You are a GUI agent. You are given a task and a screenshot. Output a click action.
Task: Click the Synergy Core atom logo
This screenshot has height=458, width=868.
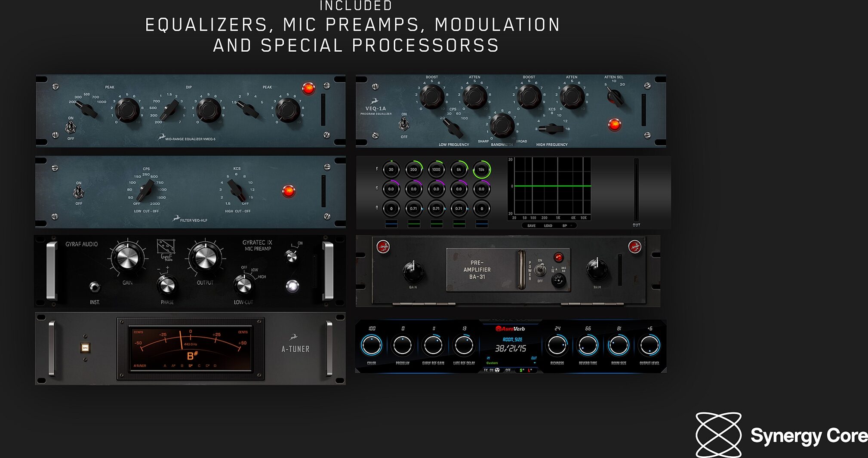718,435
